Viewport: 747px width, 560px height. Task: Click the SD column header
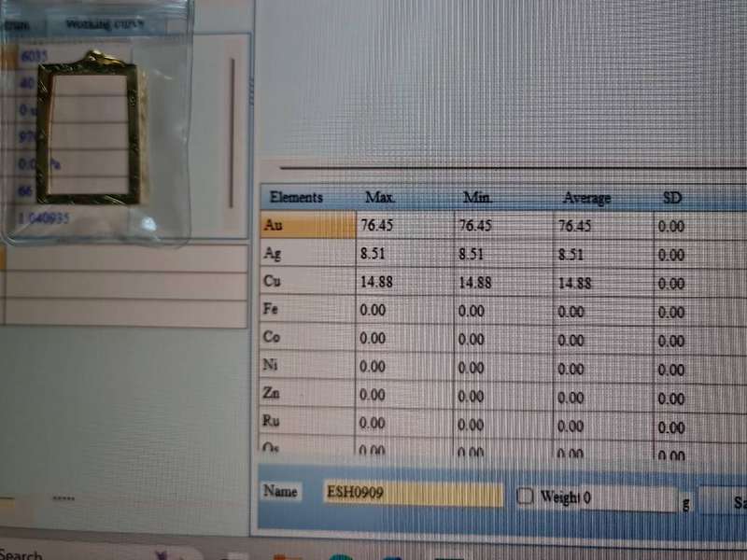pyautogui.click(x=671, y=198)
